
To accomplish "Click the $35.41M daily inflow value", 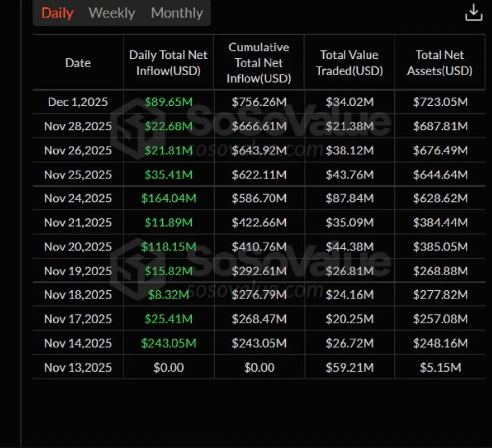I will point(169,174).
